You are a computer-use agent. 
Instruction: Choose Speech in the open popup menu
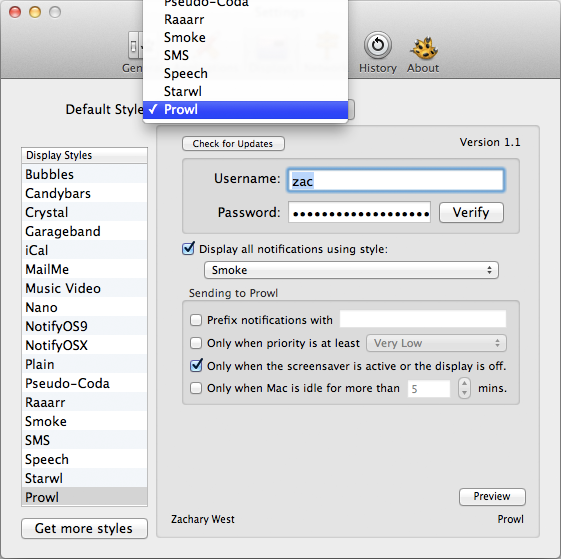pyautogui.click(x=245, y=73)
